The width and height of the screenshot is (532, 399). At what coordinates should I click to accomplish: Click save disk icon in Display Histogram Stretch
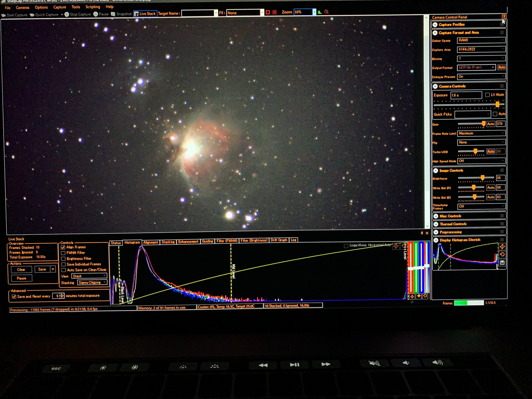click(502, 262)
